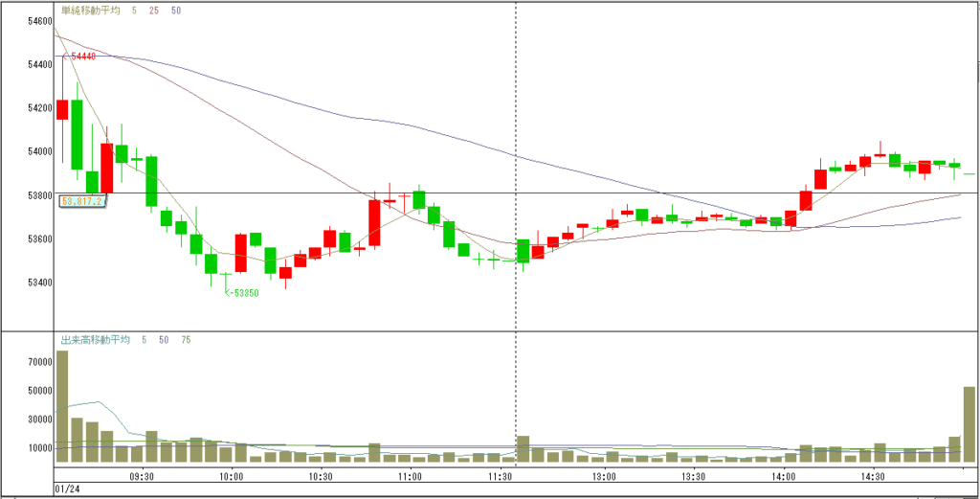This screenshot has width=980, height=499.
Task: Click the 54440 session high marker
Action: click(x=81, y=57)
